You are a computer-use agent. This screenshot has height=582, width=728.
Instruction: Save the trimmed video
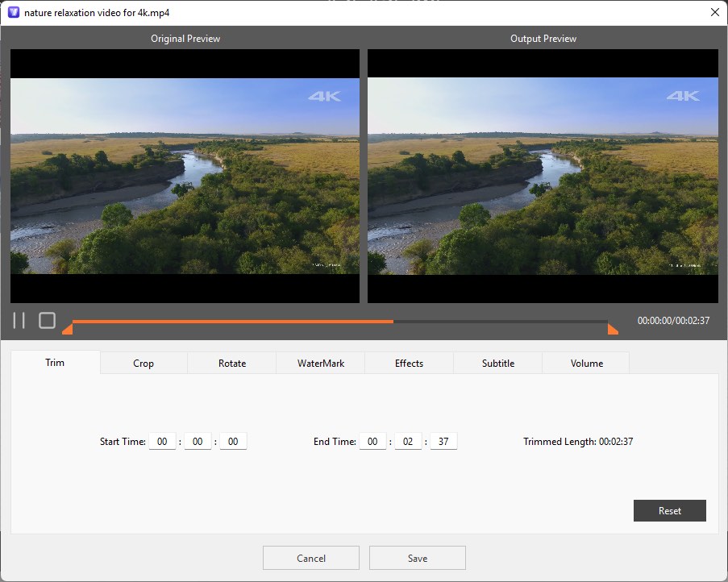point(417,557)
